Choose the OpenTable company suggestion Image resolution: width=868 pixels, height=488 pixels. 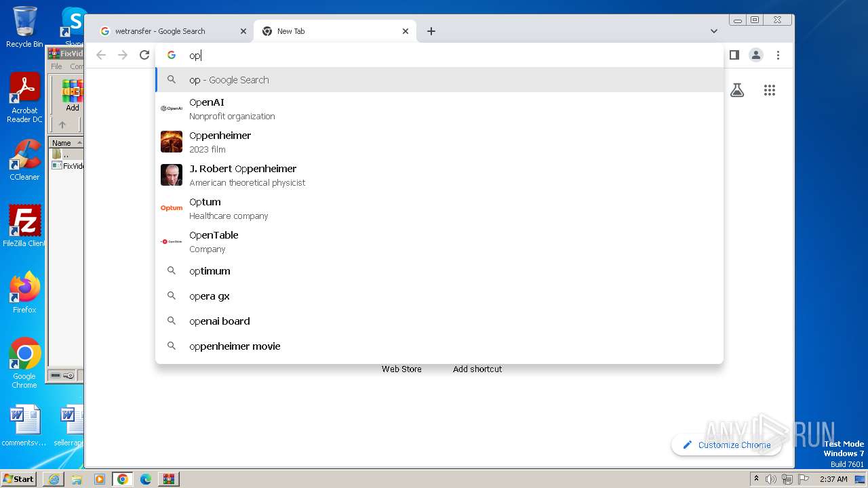(439, 241)
